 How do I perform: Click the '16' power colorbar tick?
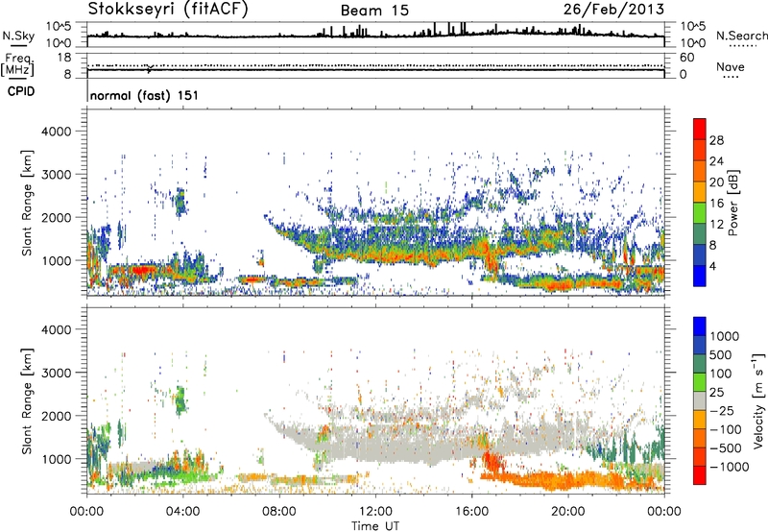(x=716, y=204)
